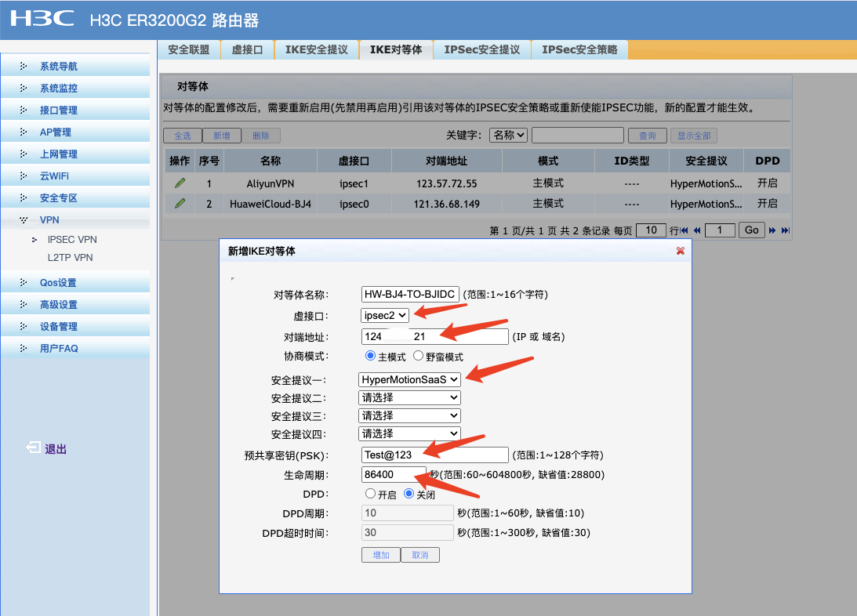The image size is (857, 616).
Task: Go to first page pagination icon
Action: 684,230
